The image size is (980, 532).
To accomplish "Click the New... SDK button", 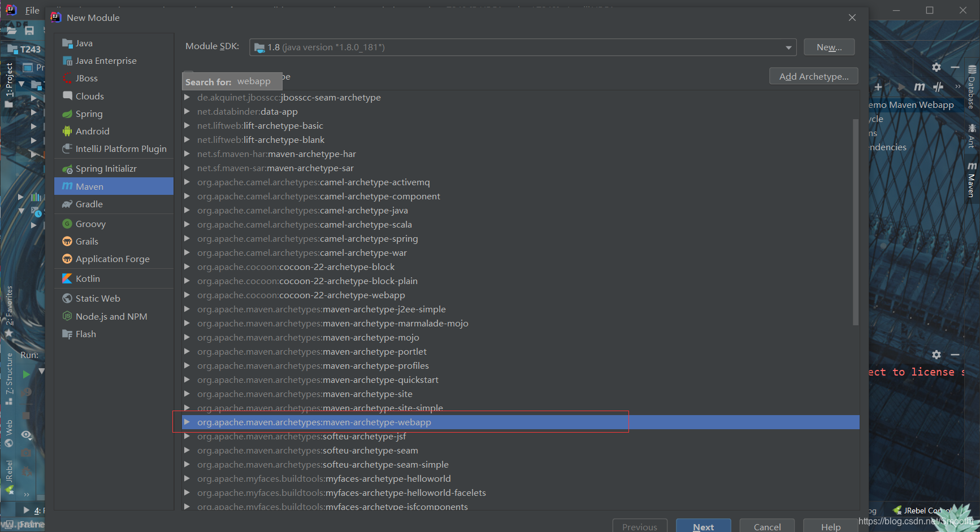I will 829,47.
